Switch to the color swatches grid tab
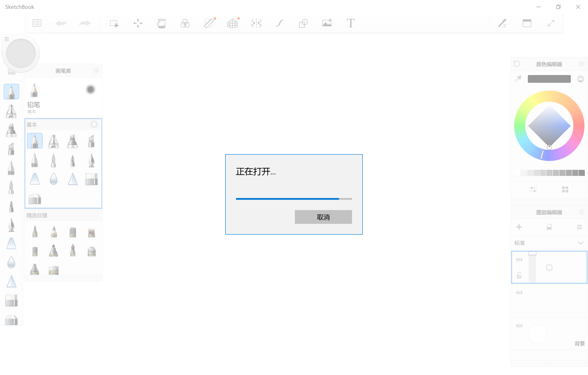This screenshot has width=588, height=375. (565, 189)
